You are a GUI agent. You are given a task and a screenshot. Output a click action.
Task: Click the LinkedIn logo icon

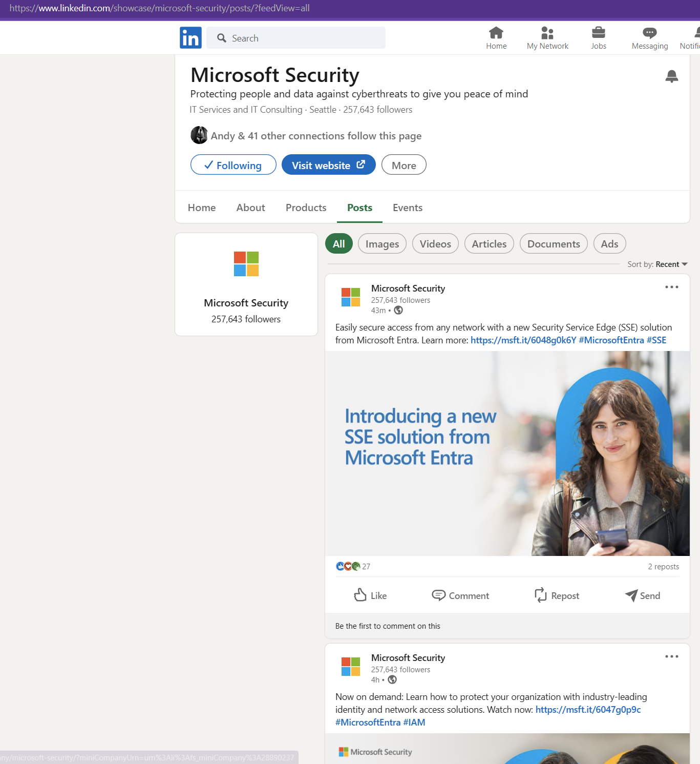click(190, 38)
